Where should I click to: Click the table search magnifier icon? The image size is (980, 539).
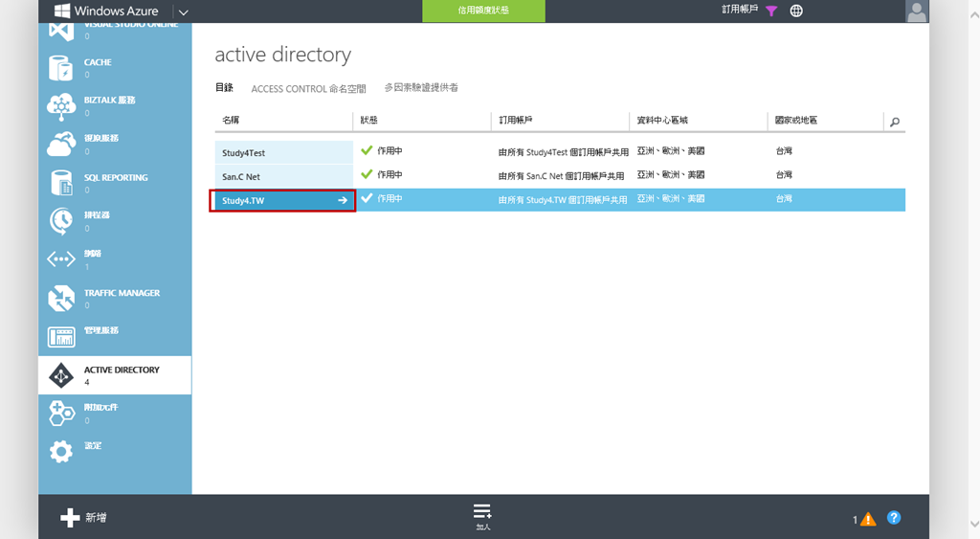895,122
